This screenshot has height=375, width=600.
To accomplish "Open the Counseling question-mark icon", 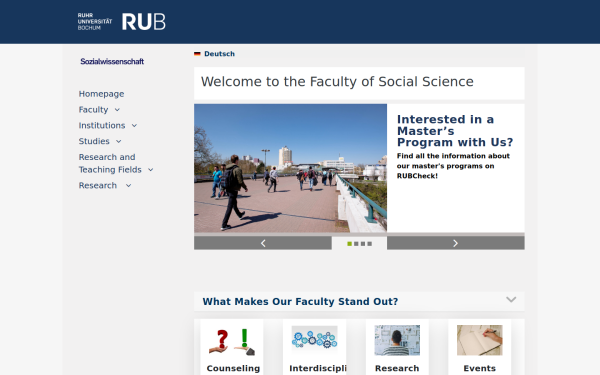I will tap(232, 341).
